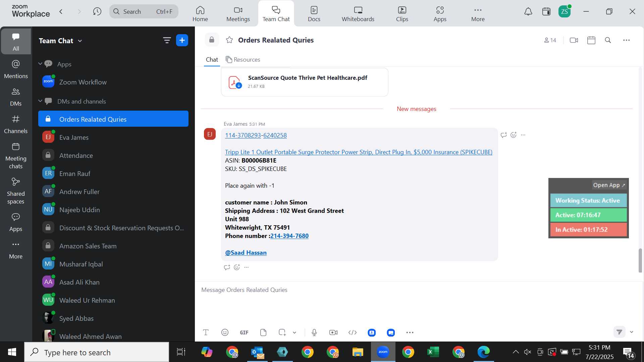The height and width of the screenshot is (362, 644).
Task: Select All chats in sidebar
Action: (x=16, y=42)
